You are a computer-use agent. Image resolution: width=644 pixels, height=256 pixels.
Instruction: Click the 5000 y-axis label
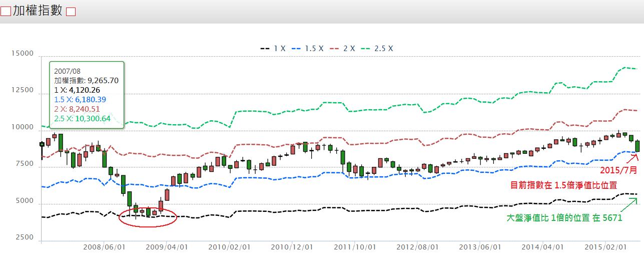25,201
